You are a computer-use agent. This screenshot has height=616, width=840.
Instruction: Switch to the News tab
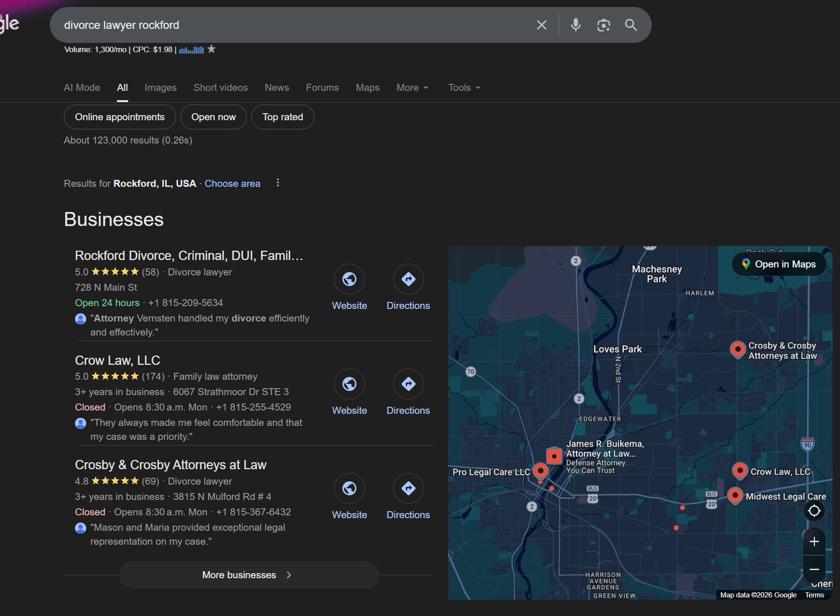tap(276, 88)
